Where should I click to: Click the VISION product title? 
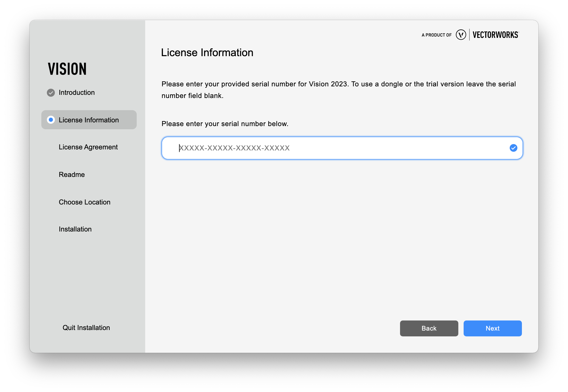tap(67, 69)
